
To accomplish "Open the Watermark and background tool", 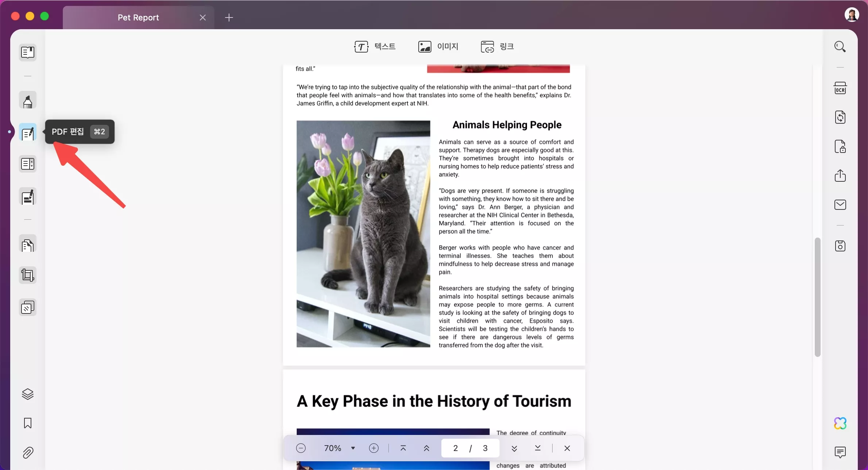I will pos(28,307).
